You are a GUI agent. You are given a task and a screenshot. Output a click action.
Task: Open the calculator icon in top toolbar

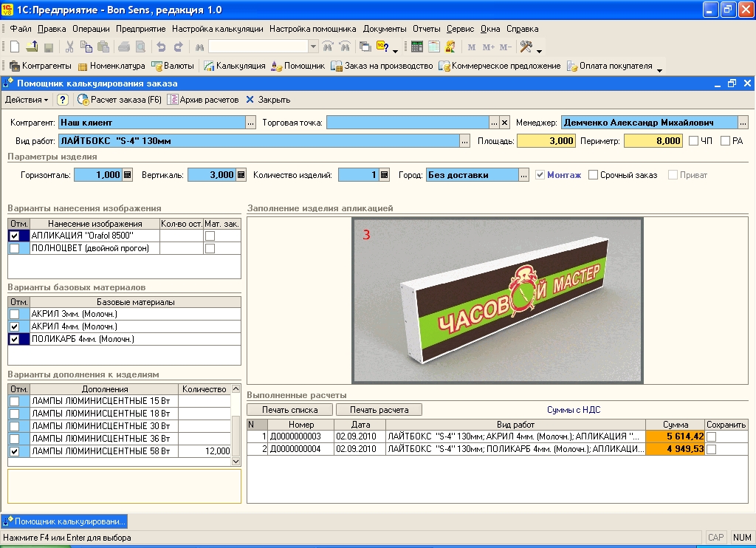(x=417, y=47)
